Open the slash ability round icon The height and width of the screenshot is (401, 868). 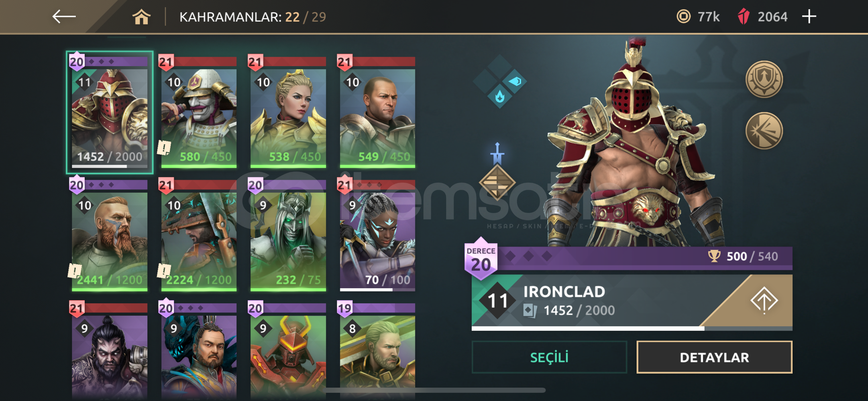[764, 131]
